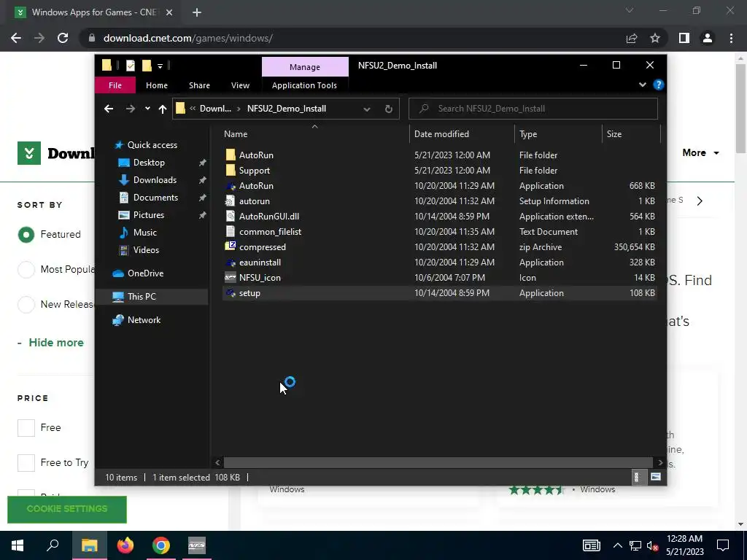Expand the File Explorer ribbon
The width and height of the screenshot is (747, 560).
click(x=642, y=85)
